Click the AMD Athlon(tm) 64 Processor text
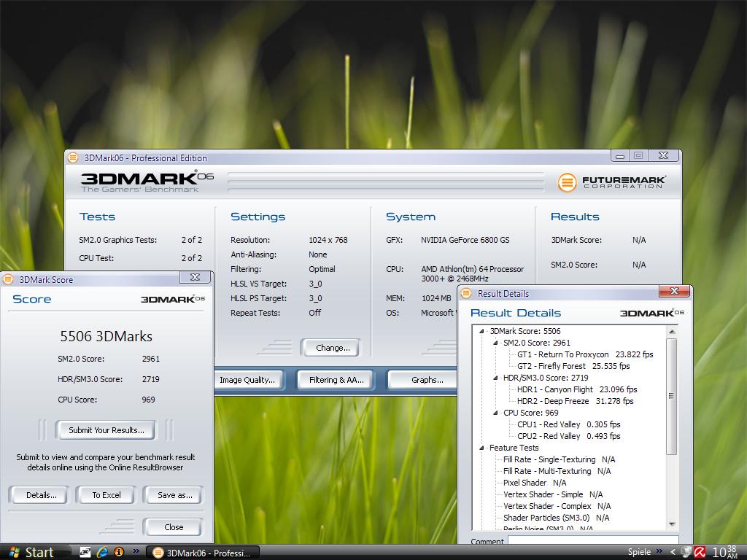747x560 pixels. [473, 269]
